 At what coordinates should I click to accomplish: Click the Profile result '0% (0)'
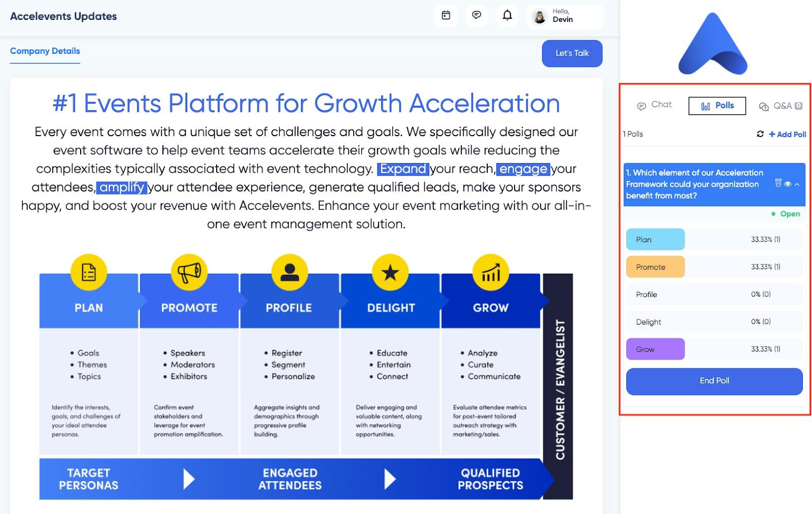click(761, 294)
